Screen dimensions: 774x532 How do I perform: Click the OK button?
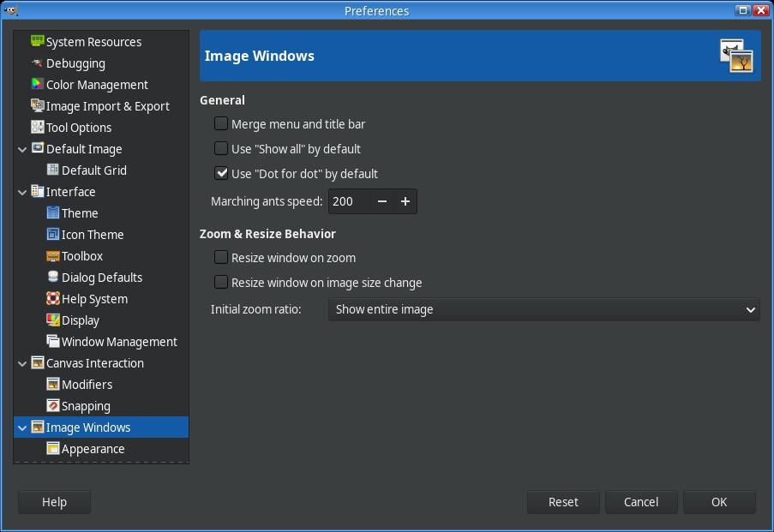coord(718,502)
